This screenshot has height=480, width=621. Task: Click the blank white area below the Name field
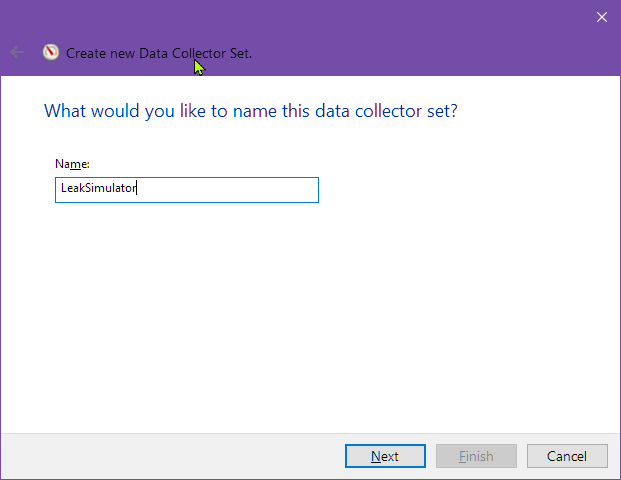click(x=300, y=320)
